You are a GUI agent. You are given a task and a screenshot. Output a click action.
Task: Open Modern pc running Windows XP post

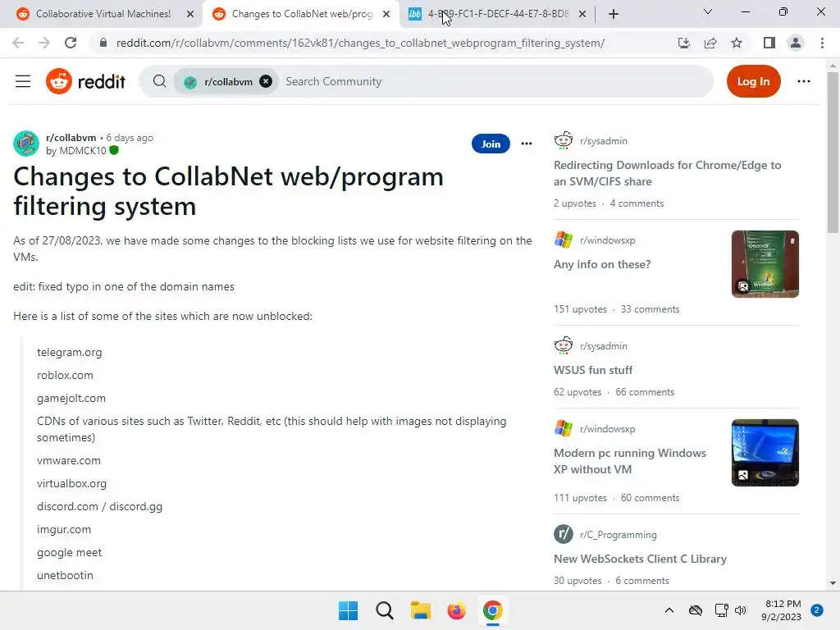(630, 461)
